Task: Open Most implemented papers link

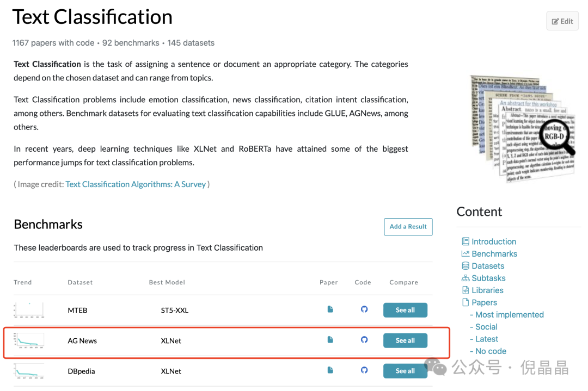Action: click(x=509, y=315)
